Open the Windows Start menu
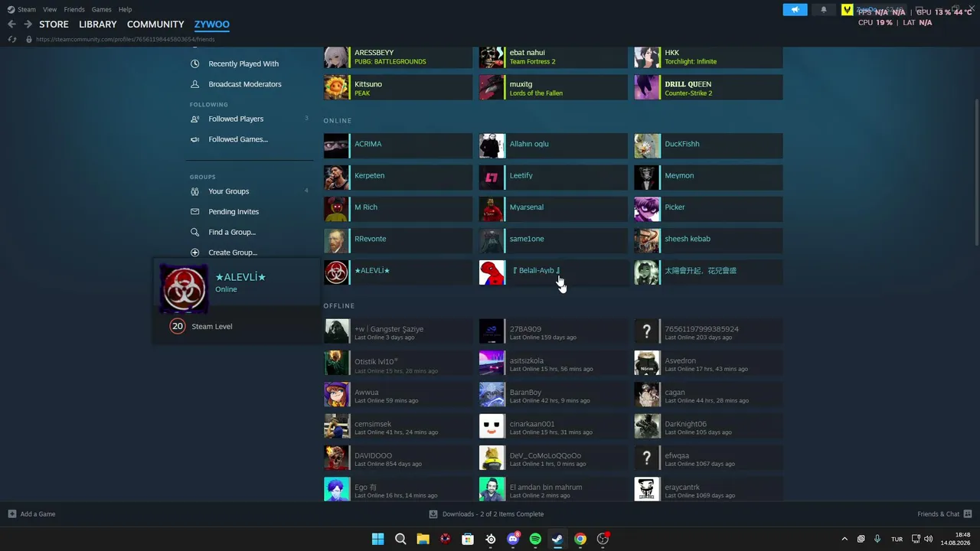Image resolution: width=980 pixels, height=551 pixels. tap(377, 539)
